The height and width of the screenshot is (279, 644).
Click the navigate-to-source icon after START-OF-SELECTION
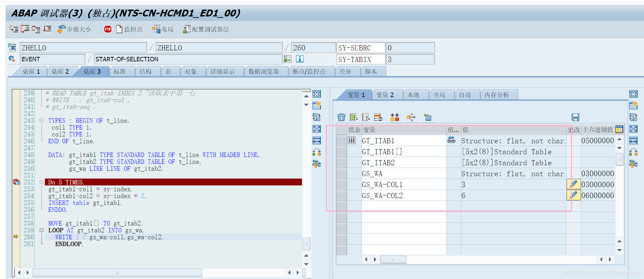pyautogui.click(x=288, y=59)
